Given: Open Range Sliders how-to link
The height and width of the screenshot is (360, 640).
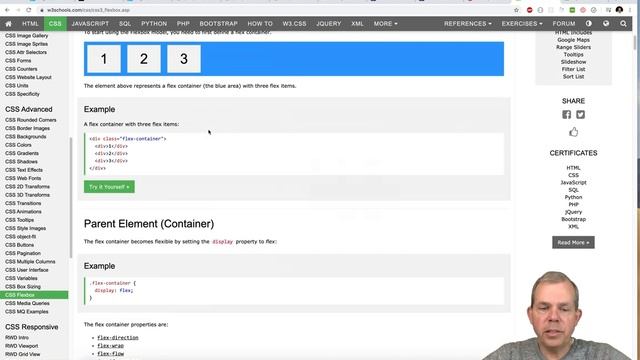Looking at the screenshot, I should pyautogui.click(x=573, y=47).
